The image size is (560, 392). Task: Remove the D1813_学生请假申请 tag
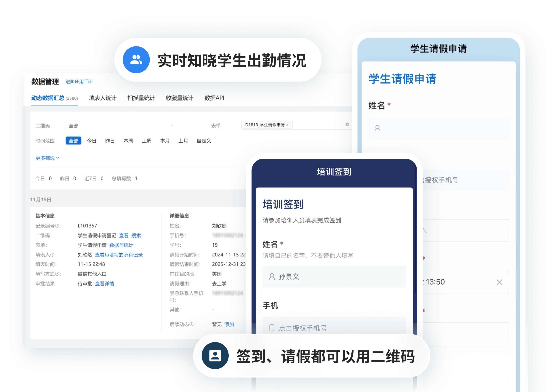tap(287, 125)
